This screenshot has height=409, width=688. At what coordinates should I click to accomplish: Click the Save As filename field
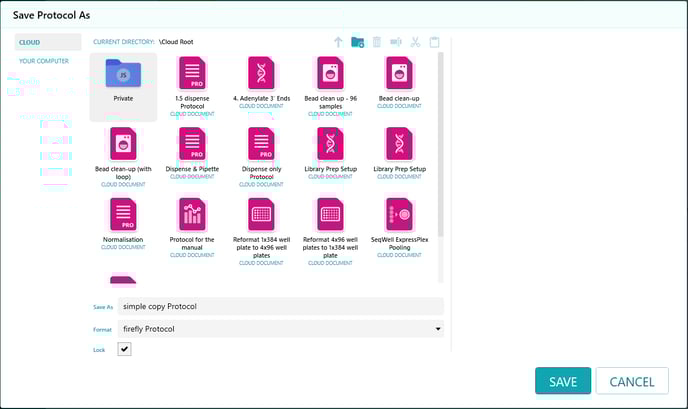click(x=281, y=306)
